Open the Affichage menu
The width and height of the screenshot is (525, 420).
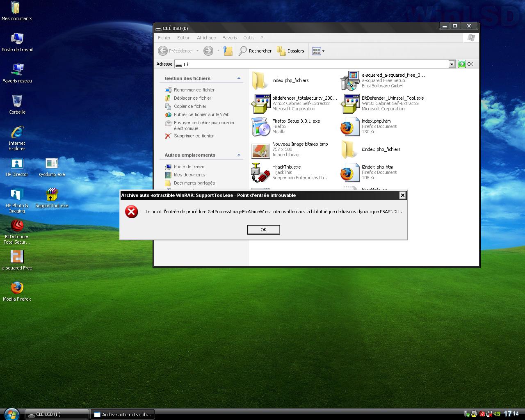click(x=206, y=38)
